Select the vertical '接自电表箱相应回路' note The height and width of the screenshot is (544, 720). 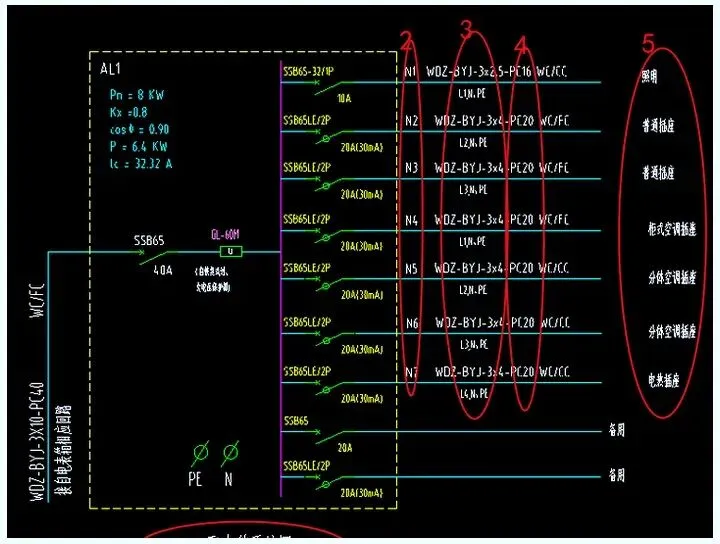(x=64, y=449)
